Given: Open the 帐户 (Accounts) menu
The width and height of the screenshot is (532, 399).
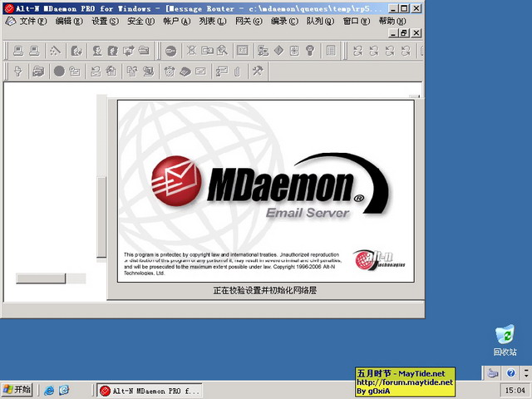Looking at the screenshot, I should [x=175, y=21].
